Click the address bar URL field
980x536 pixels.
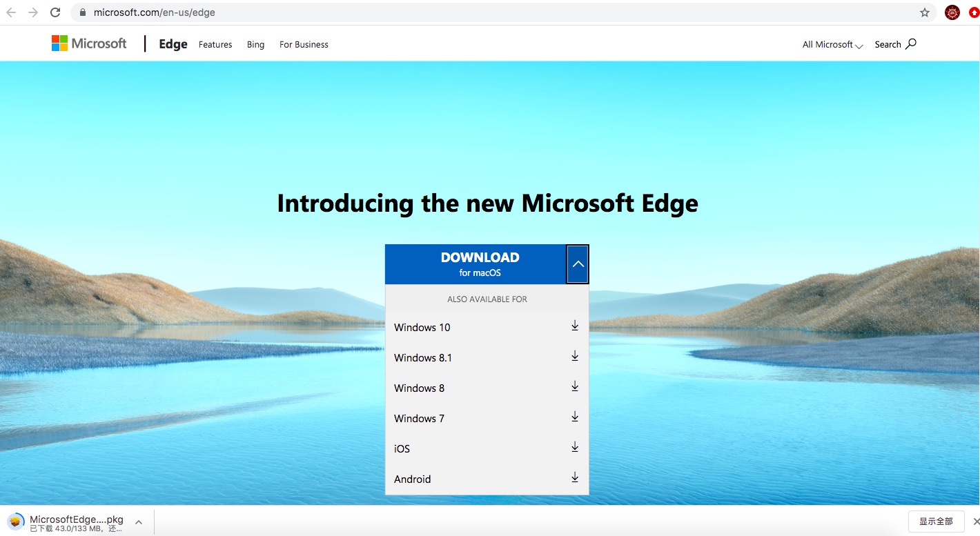click(503, 12)
